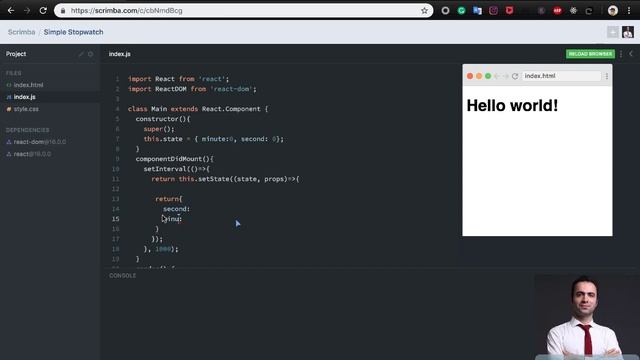Image resolution: width=640 pixels, height=360 pixels.
Task: Click the green dot in the preview window
Action: pos(488,76)
